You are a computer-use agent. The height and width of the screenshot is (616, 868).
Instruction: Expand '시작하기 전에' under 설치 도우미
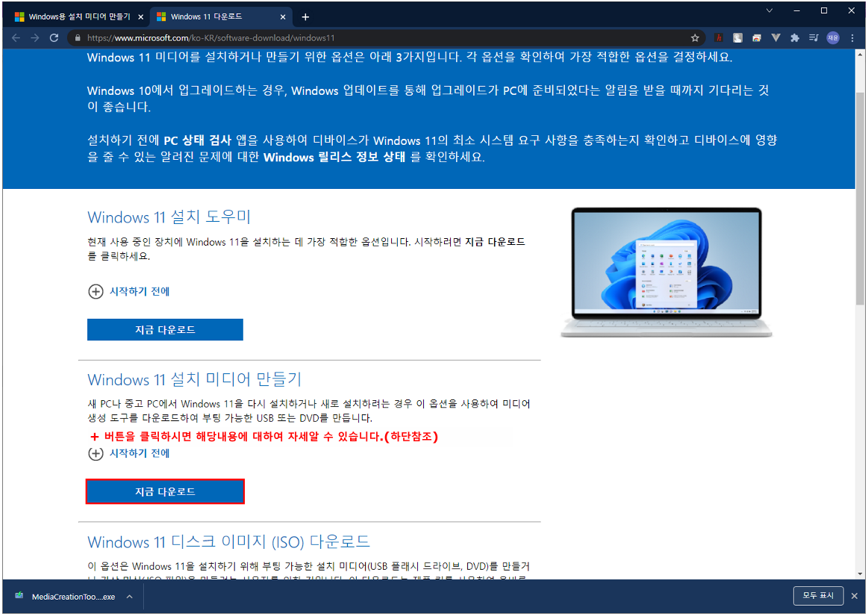[x=128, y=291]
